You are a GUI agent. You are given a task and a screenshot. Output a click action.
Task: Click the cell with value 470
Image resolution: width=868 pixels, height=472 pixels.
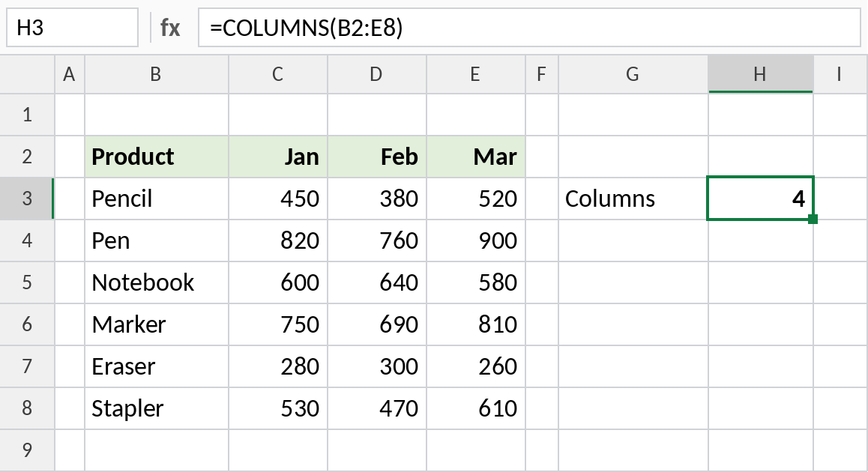pos(376,408)
